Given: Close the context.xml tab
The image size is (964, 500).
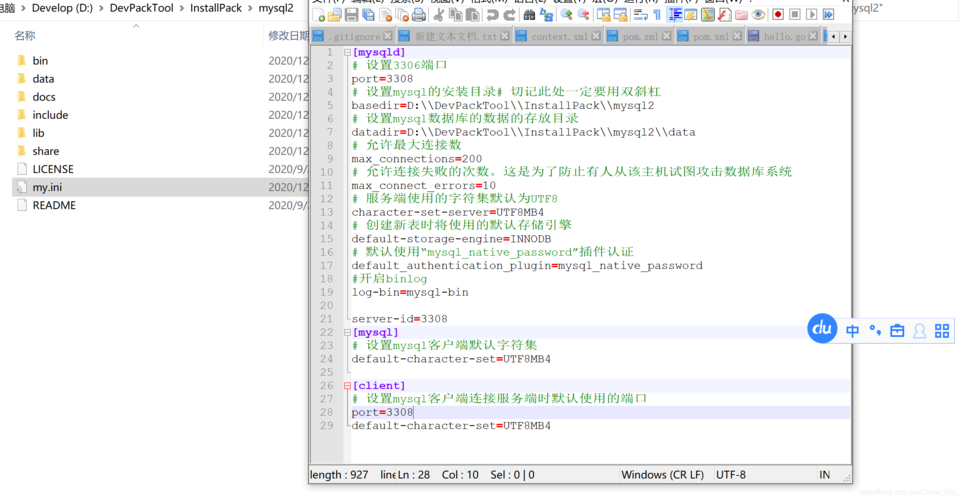Looking at the screenshot, I should (x=596, y=37).
